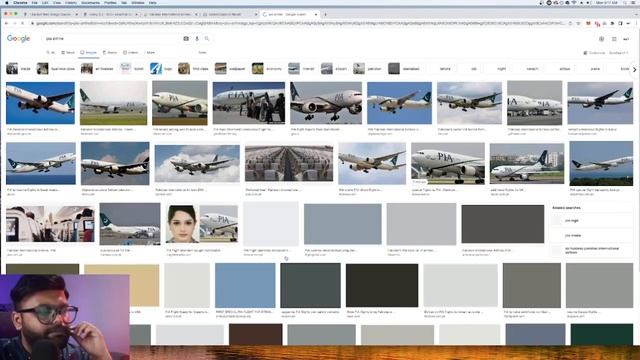Switch to the fourth browser tab
Screen dimensions: 640x360
230,14
